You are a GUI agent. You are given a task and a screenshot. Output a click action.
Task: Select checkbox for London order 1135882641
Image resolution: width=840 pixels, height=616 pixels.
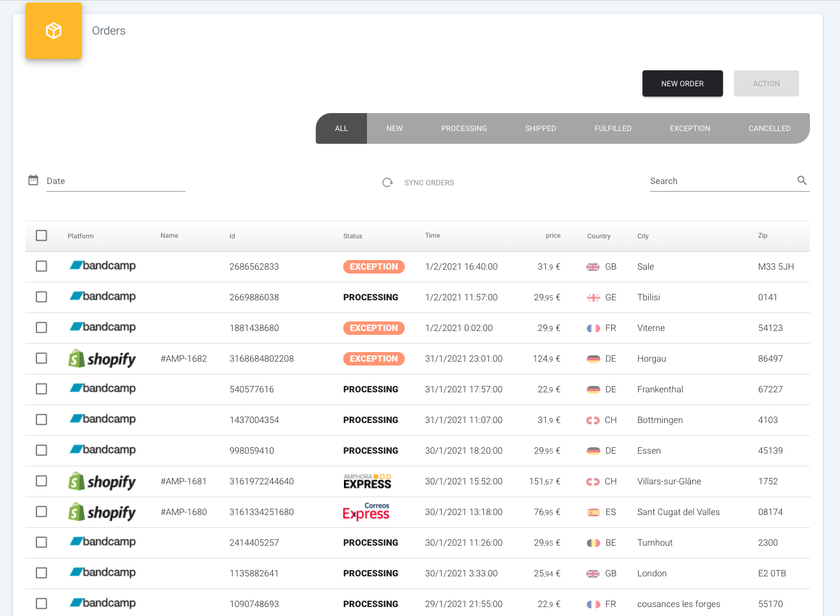point(42,573)
